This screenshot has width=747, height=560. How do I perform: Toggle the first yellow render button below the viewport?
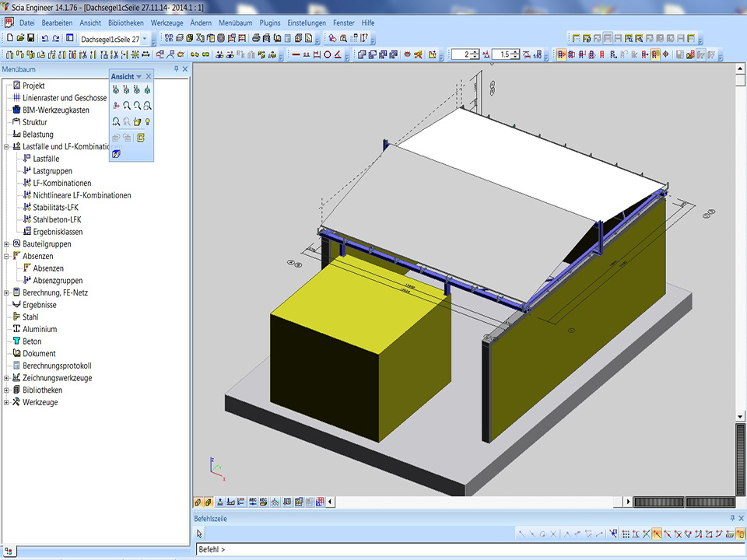pyautogui.click(x=198, y=502)
